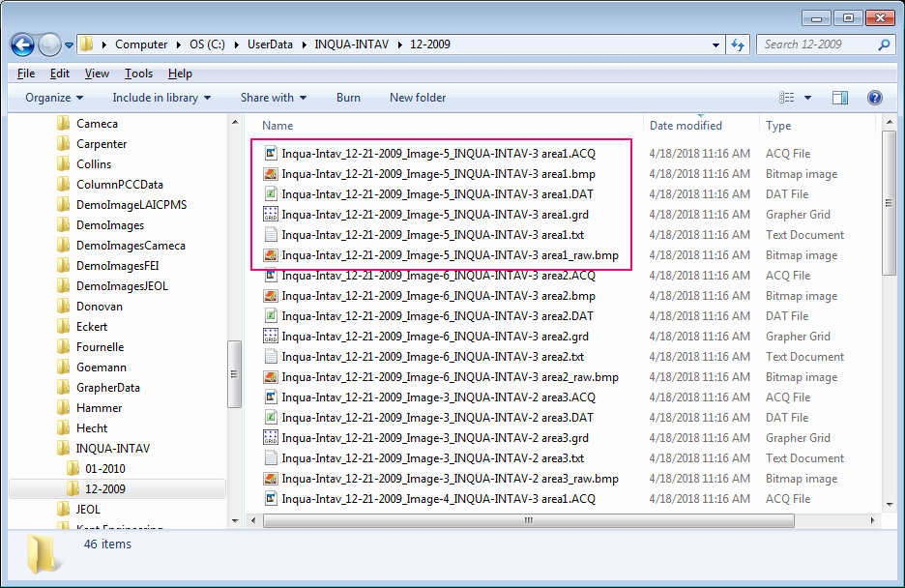Click the Image-6 area2.DAT file icon
Viewport: 905px width, 588px height.
(x=271, y=316)
